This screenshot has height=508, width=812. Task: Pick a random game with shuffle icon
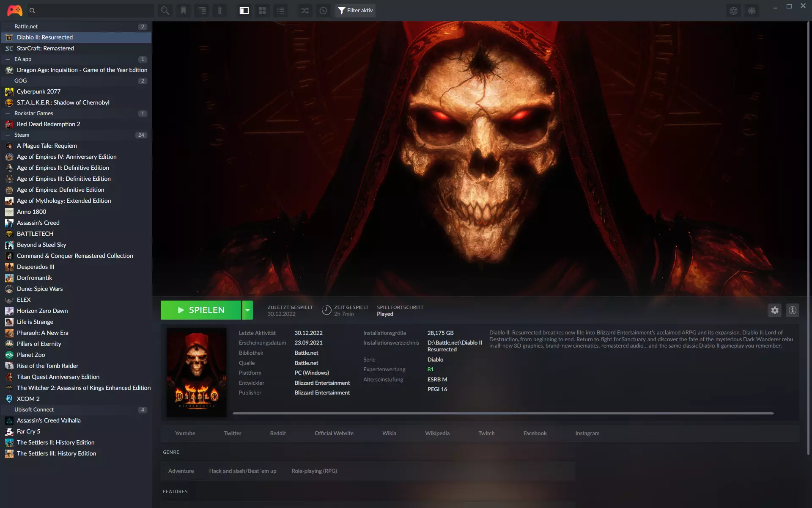[x=305, y=11]
